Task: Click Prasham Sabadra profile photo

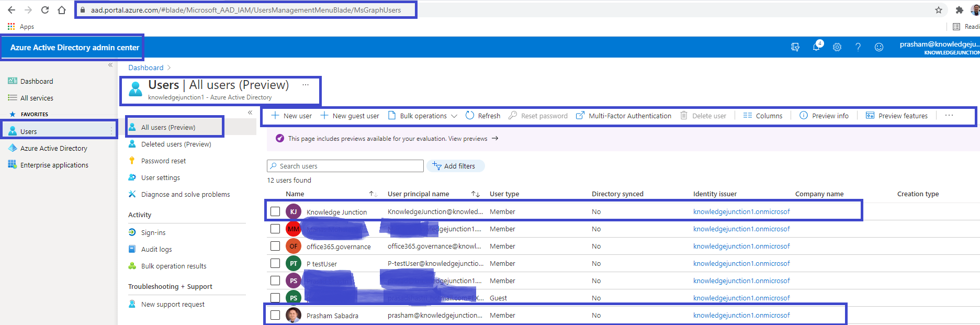Action: tap(294, 315)
